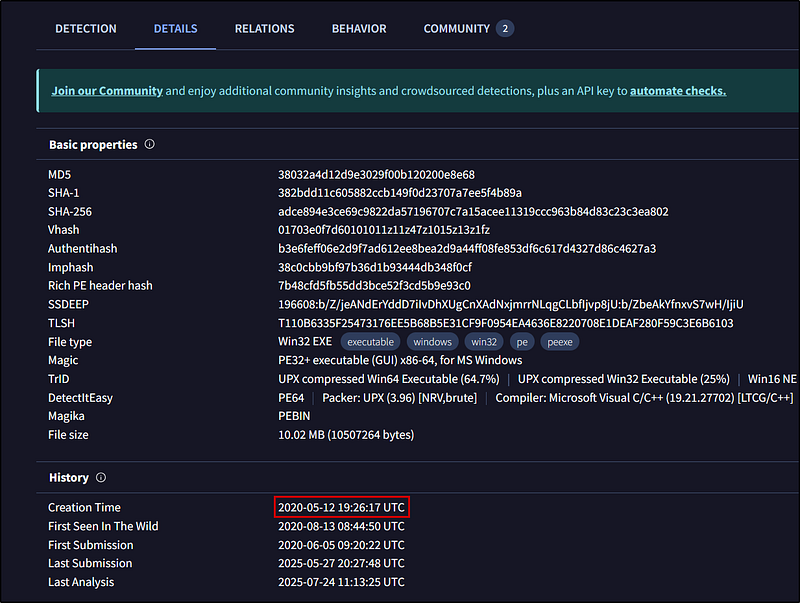
Task: Click the Community count badge 2
Action: [x=505, y=29]
